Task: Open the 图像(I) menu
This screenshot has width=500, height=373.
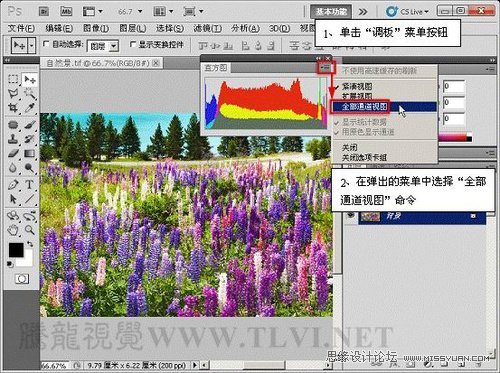Action: pos(96,29)
